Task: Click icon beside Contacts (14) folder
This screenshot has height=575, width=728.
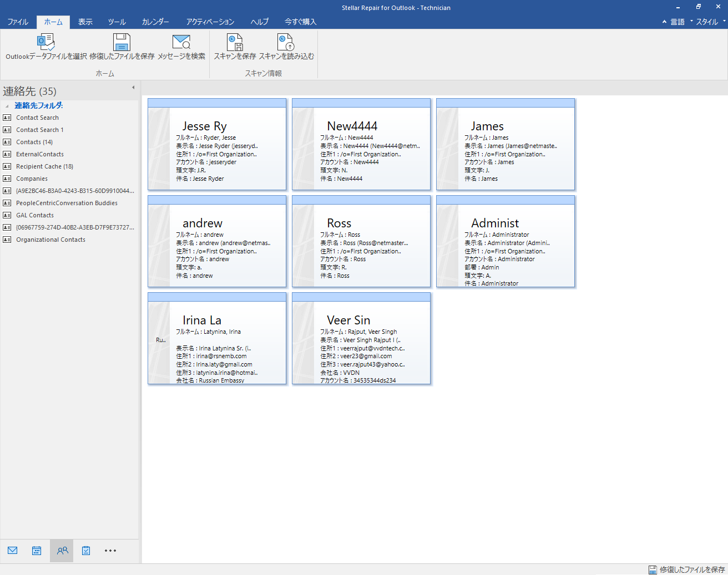Action: [7, 142]
